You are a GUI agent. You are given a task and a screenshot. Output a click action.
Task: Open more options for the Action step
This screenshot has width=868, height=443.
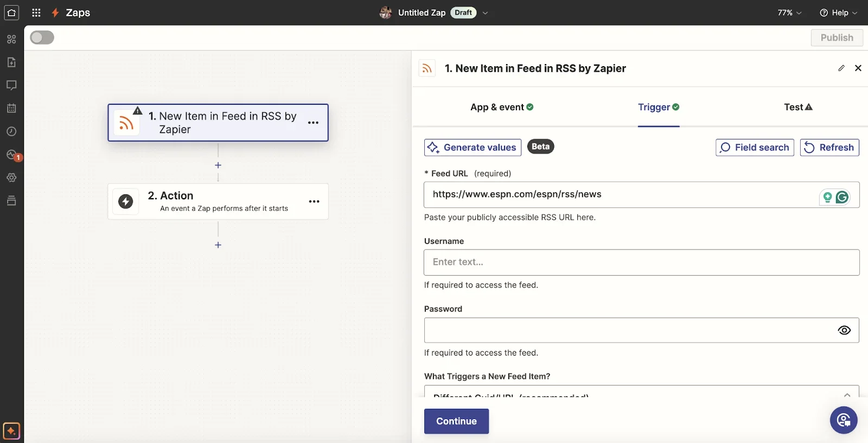tap(314, 201)
